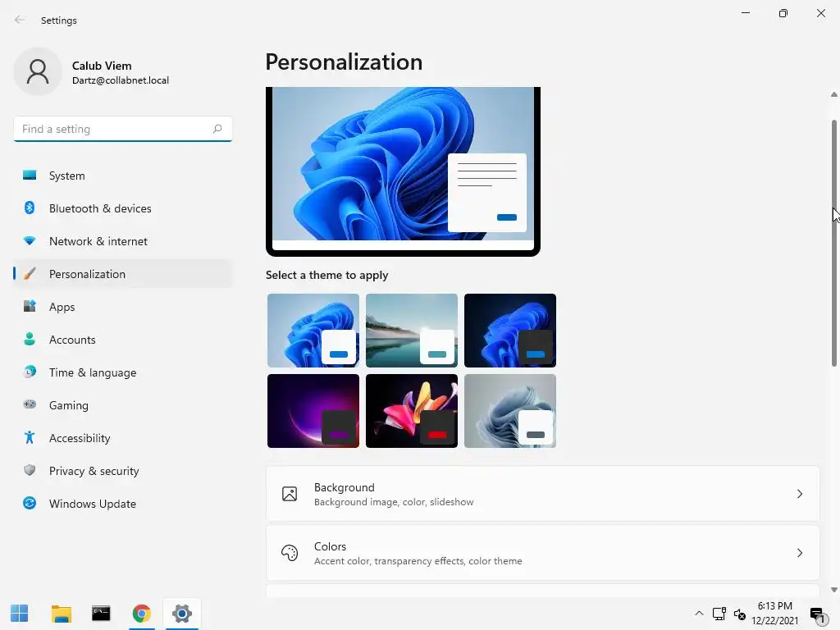Open Network & internet settings
Screen dimensions: 840x630
click(x=123, y=241)
